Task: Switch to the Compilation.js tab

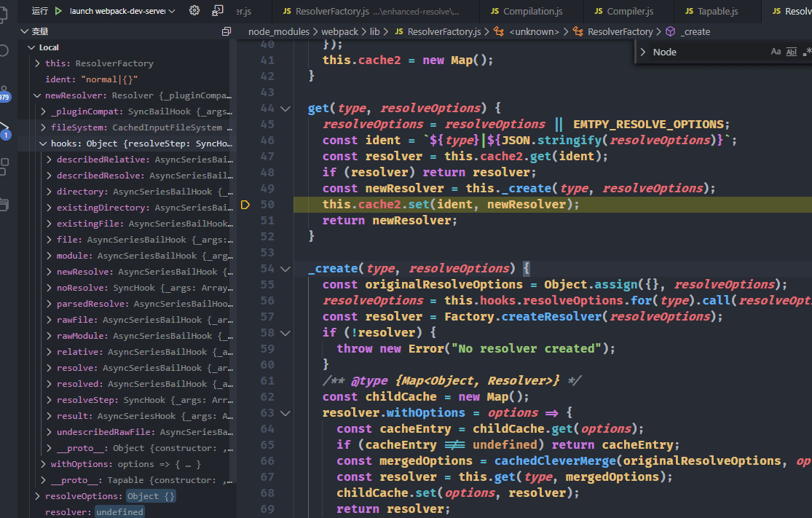Action: tap(526, 11)
